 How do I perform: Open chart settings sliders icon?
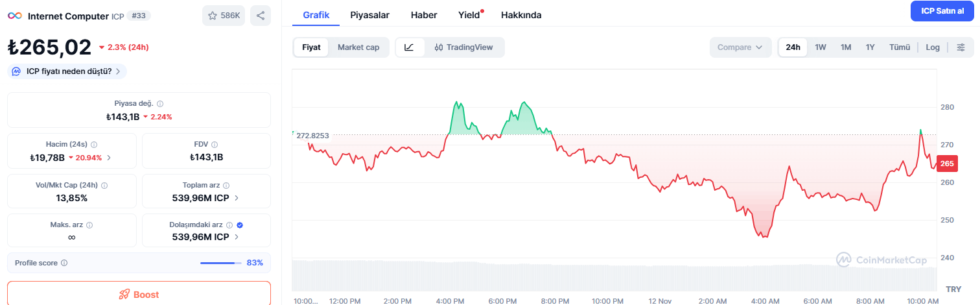tap(961, 47)
